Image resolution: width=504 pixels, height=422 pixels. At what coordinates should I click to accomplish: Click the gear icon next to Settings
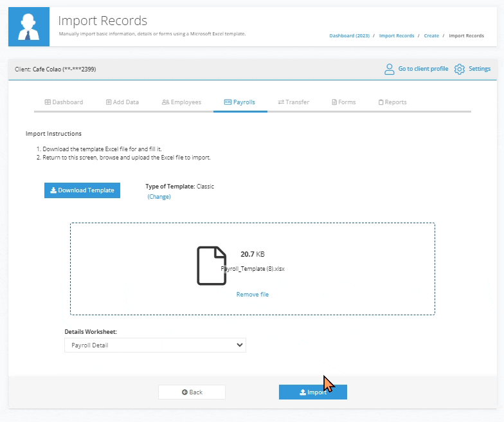(x=459, y=69)
